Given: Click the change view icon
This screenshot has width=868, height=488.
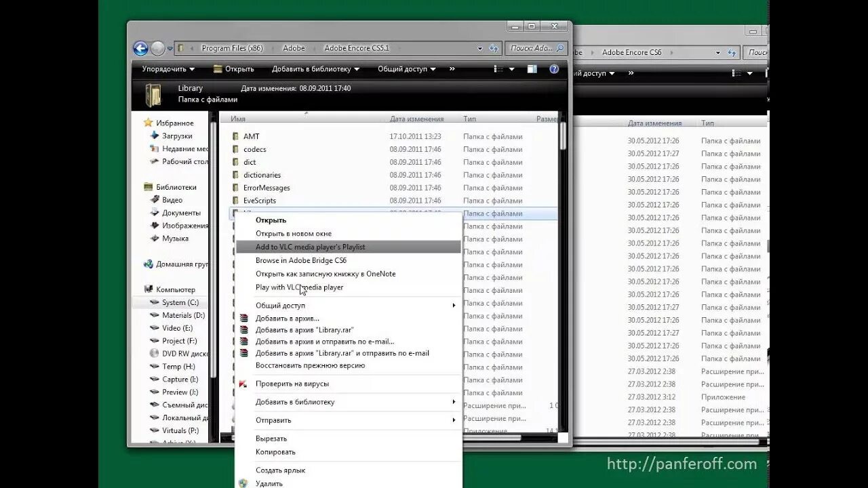Looking at the screenshot, I should [x=498, y=69].
